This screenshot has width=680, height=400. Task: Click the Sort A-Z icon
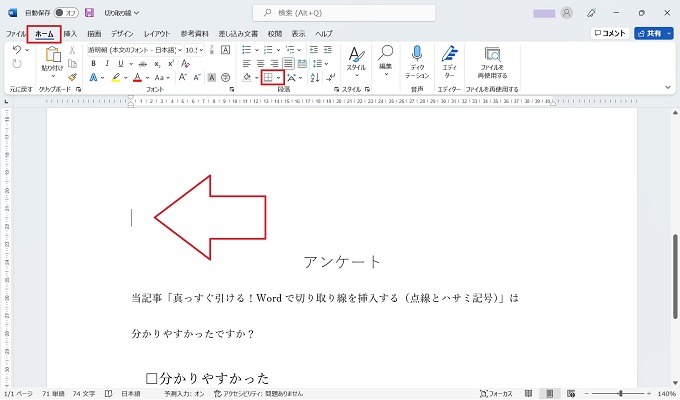(x=315, y=78)
